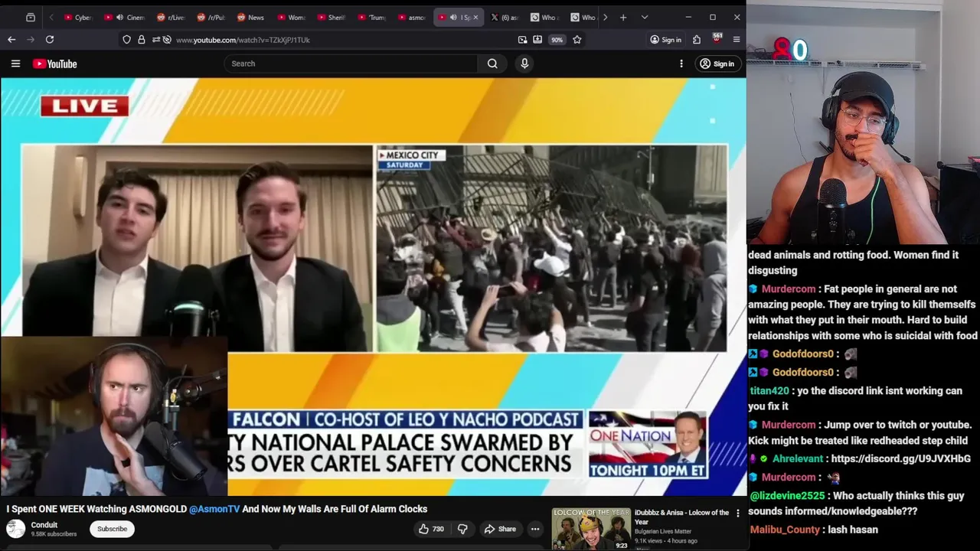Dislike the video with thumbs down
Viewport: 980px width, 551px height.
(x=462, y=529)
